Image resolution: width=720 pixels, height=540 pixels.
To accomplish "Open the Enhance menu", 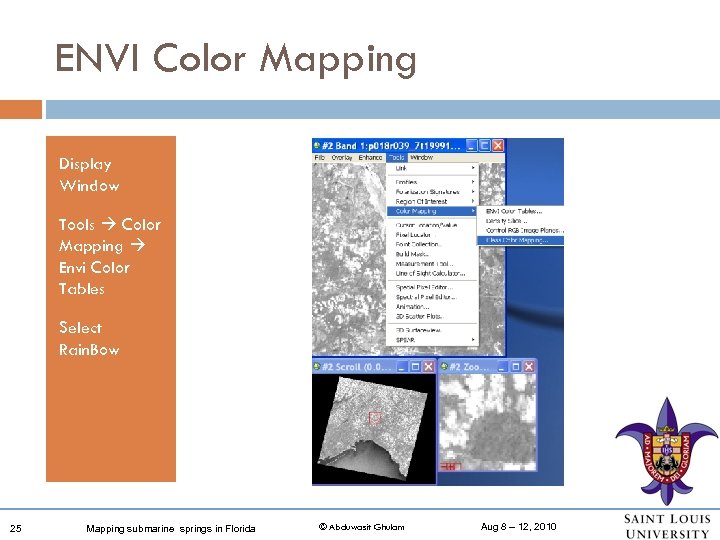I will click(x=370, y=158).
